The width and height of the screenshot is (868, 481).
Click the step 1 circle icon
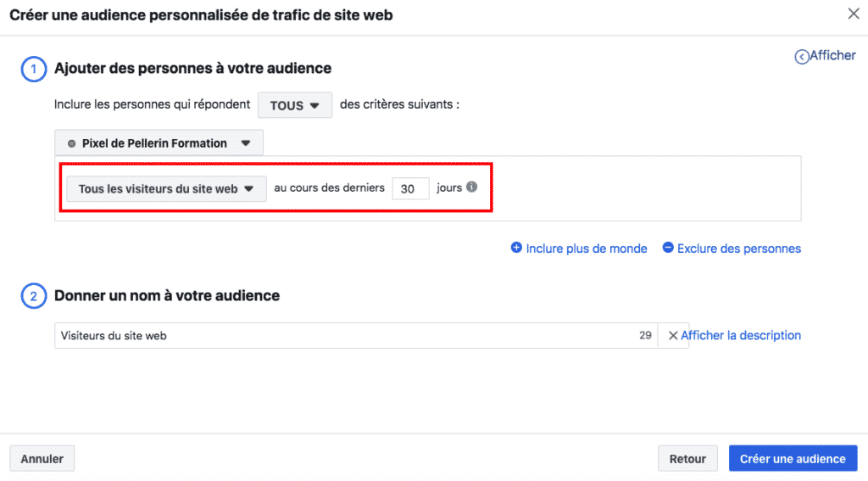click(x=33, y=69)
